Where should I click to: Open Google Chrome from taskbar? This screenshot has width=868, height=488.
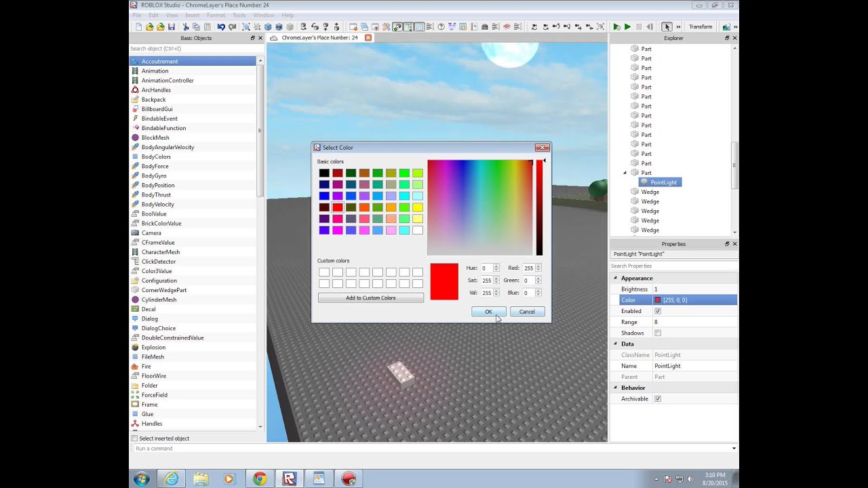click(260, 479)
